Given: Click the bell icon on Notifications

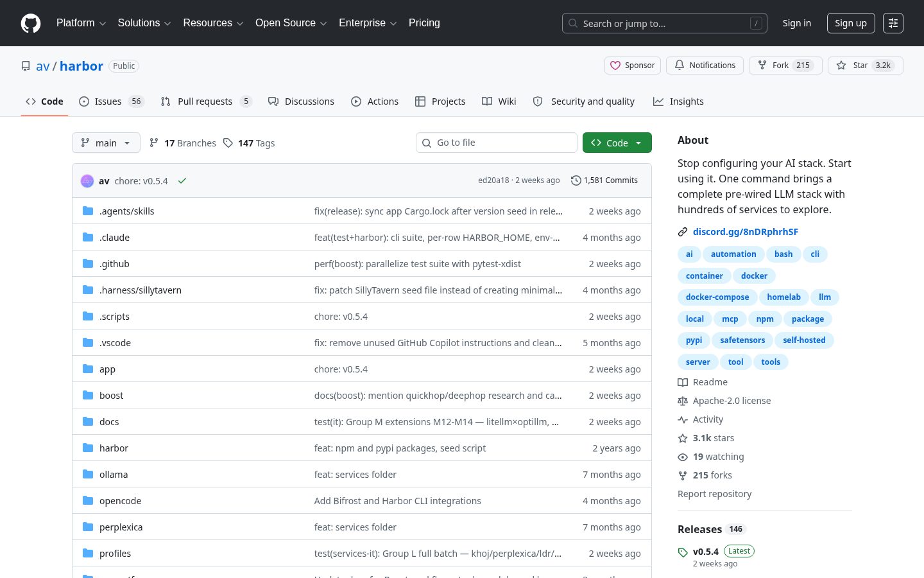Looking at the screenshot, I should point(680,66).
